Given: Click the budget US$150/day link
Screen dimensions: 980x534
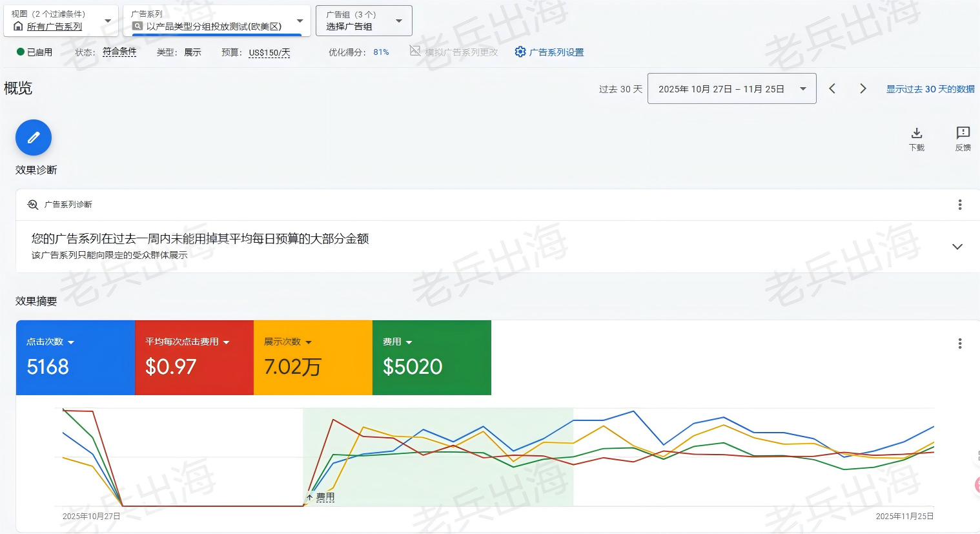Looking at the screenshot, I should [269, 52].
